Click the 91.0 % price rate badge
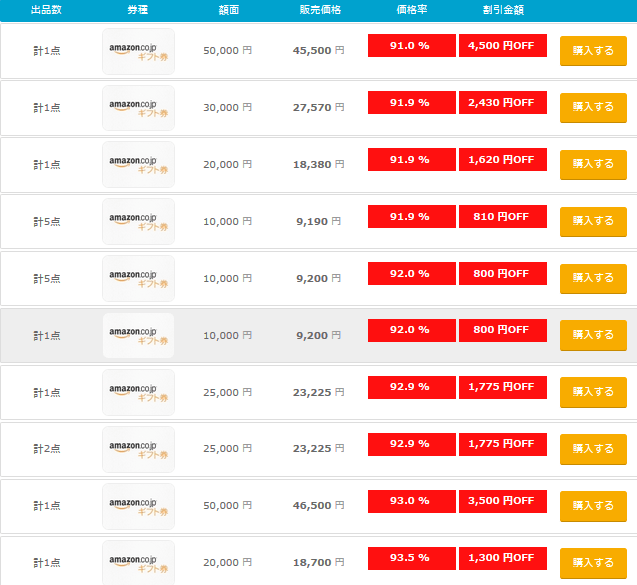The image size is (637, 585). (412, 46)
